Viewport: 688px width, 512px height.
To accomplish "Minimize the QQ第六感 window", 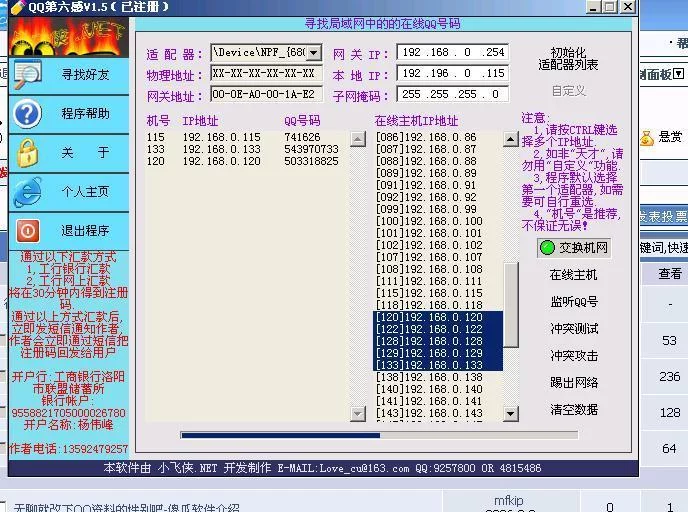I will (x=593, y=7).
